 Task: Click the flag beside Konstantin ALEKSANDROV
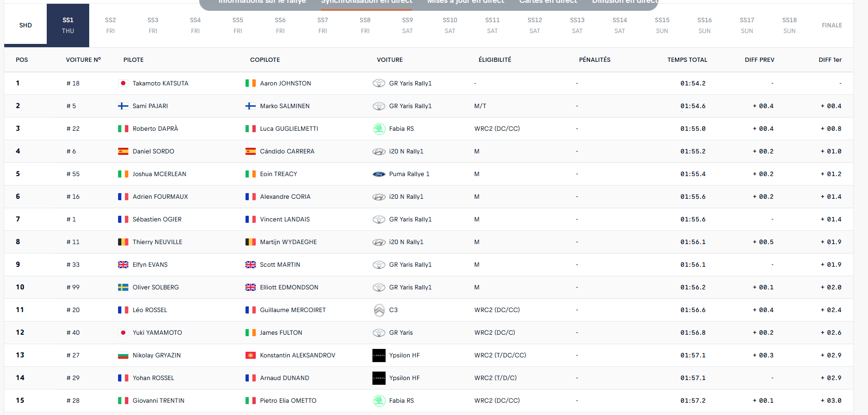pyautogui.click(x=251, y=355)
